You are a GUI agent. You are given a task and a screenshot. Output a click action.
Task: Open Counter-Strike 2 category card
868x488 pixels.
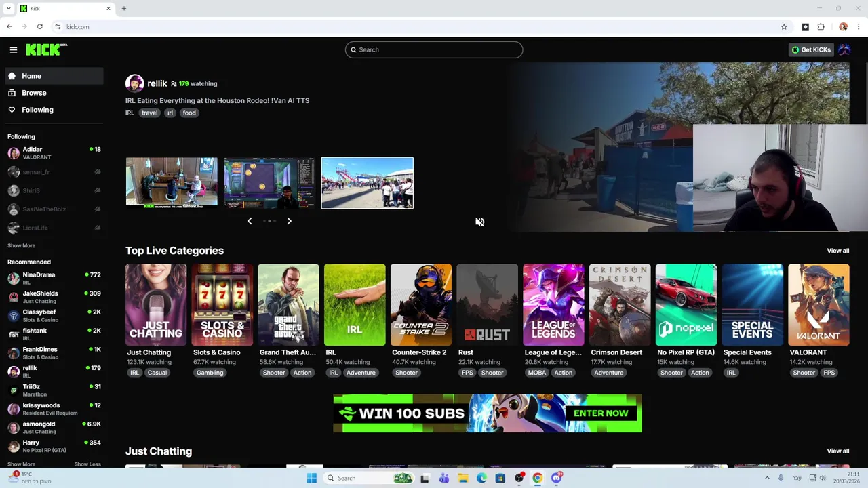[x=421, y=305]
